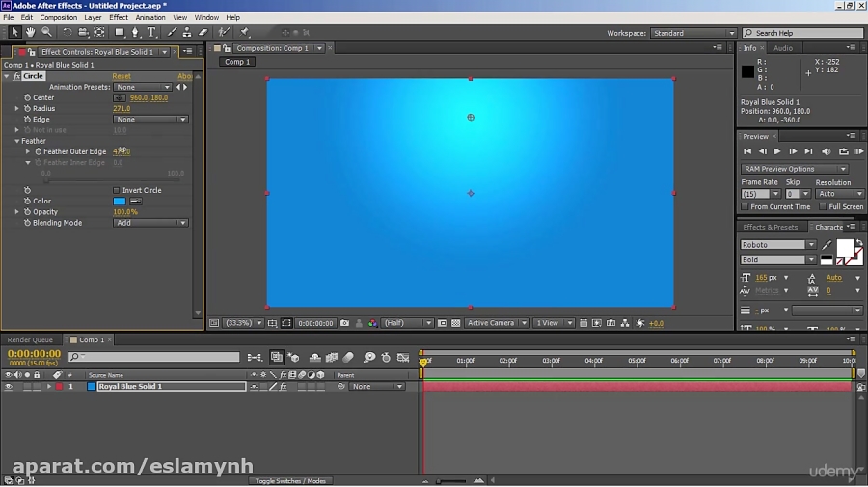
Task: Enable Full Screen preview checkbox
Action: pos(823,207)
